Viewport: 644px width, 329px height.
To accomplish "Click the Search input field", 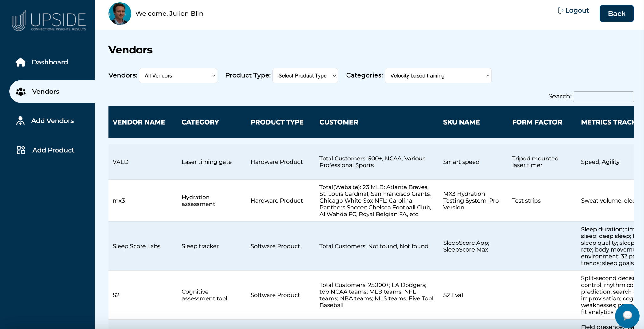I will (x=603, y=97).
